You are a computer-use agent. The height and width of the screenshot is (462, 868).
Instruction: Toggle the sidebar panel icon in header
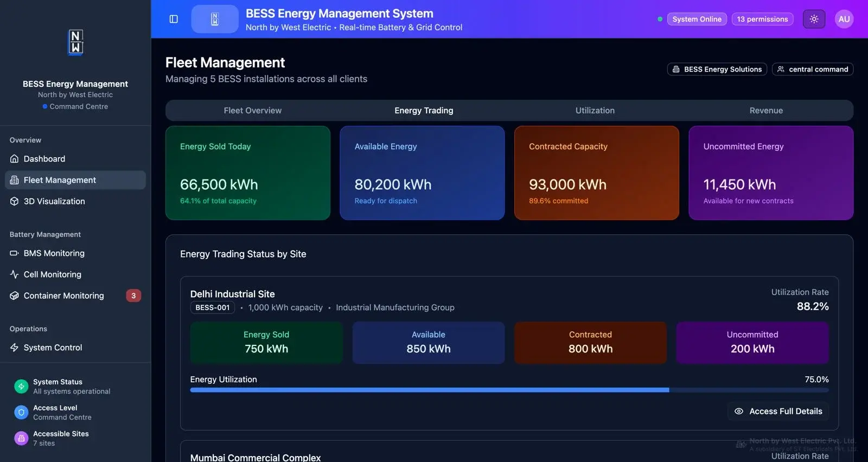(174, 19)
